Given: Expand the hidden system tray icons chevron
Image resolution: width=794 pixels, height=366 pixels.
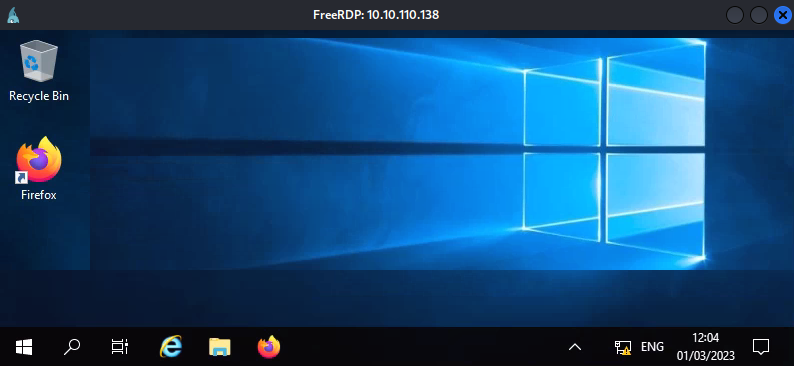Looking at the screenshot, I should point(575,347).
